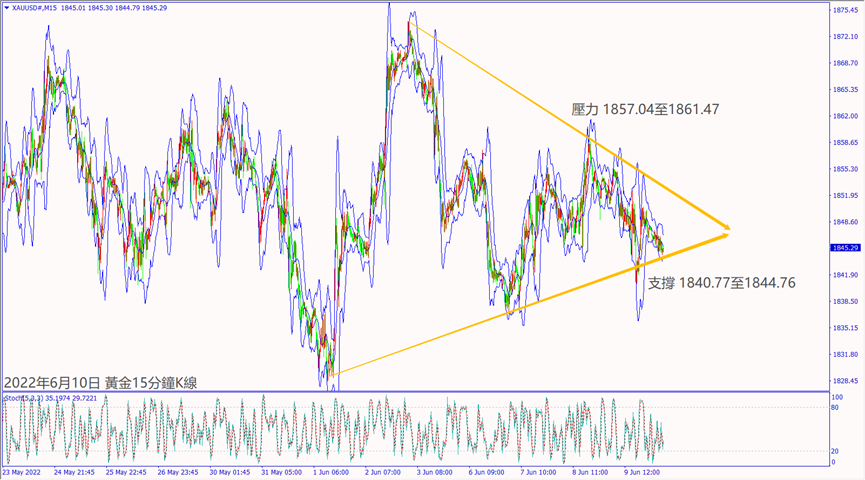865x480 pixels.
Task: Click the 1875.45 price scale label
Action: tap(845, 10)
